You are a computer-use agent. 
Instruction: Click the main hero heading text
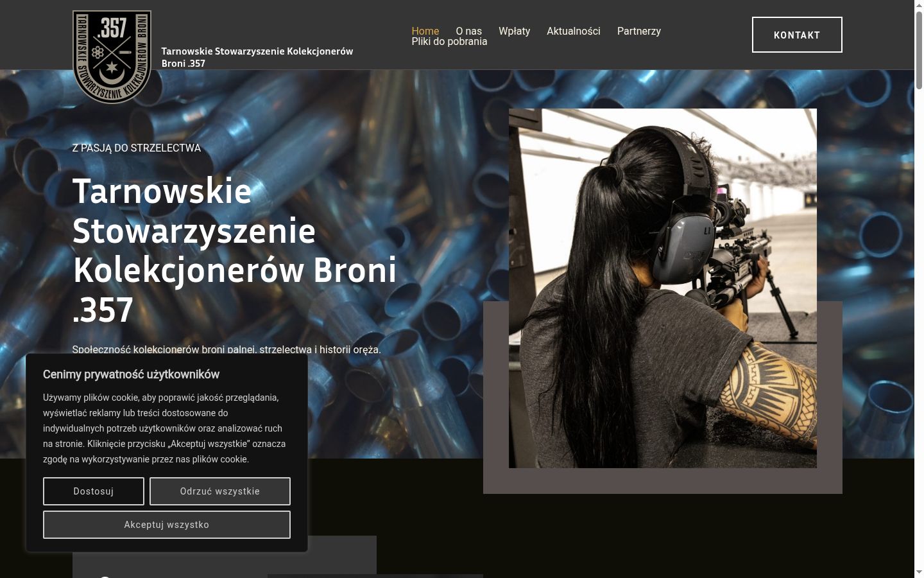click(235, 250)
